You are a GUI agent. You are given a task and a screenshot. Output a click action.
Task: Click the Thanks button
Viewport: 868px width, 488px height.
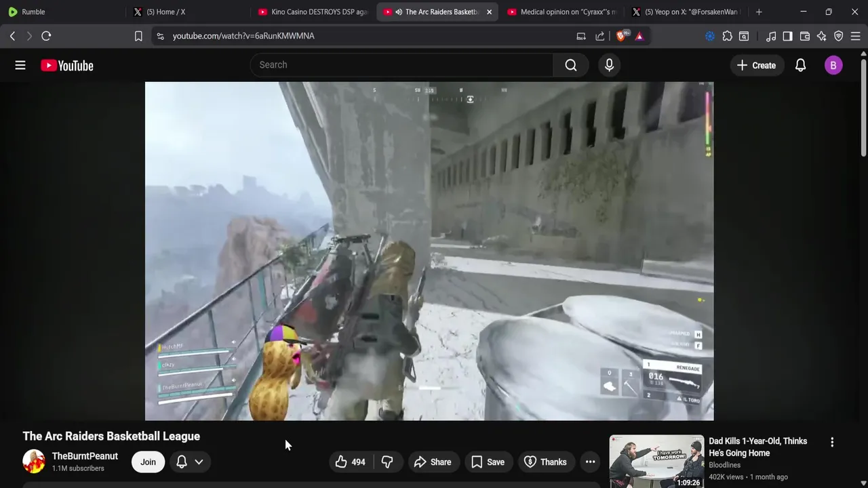pyautogui.click(x=545, y=462)
